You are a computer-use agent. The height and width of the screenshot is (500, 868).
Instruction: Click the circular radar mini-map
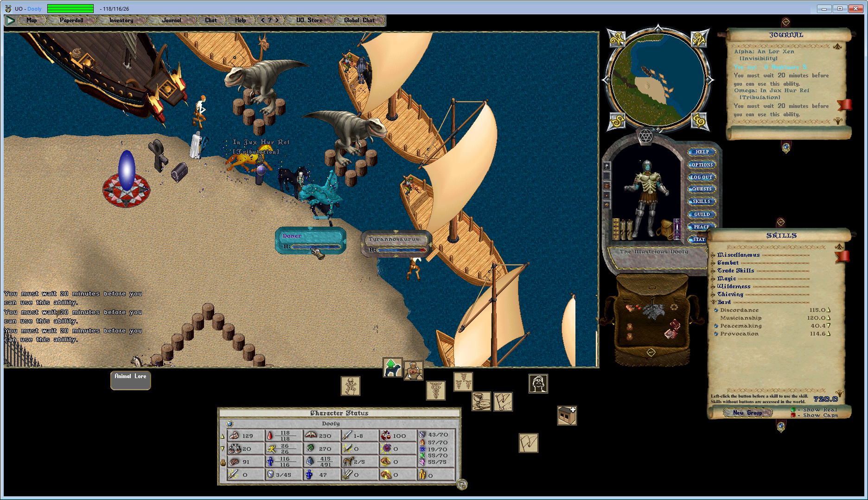tap(658, 80)
